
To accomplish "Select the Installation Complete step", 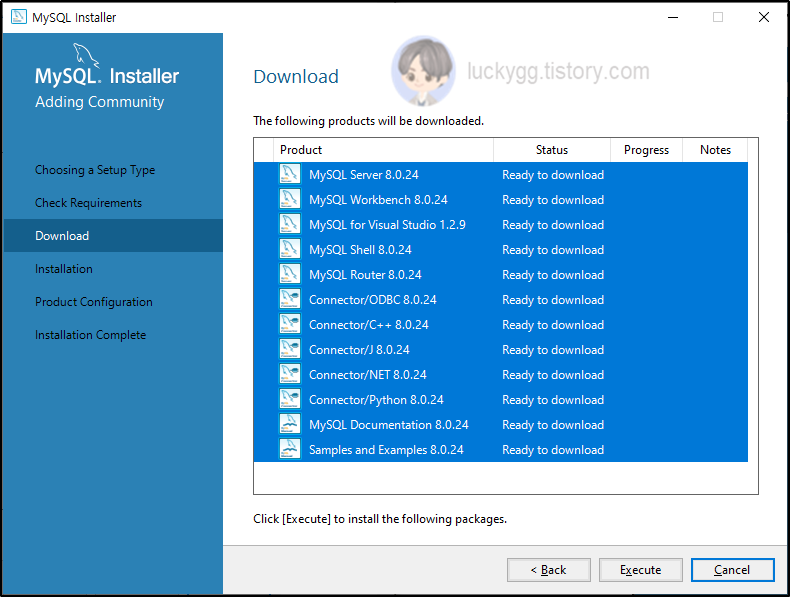I will point(91,335).
